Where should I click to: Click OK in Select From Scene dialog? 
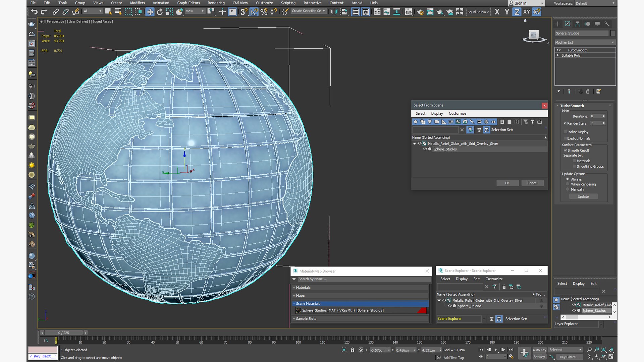507,183
